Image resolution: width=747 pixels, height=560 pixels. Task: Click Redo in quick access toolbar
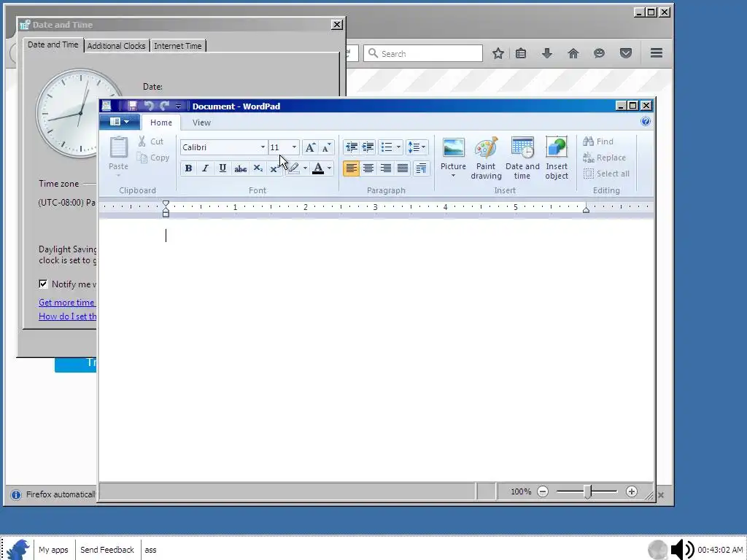point(164,106)
